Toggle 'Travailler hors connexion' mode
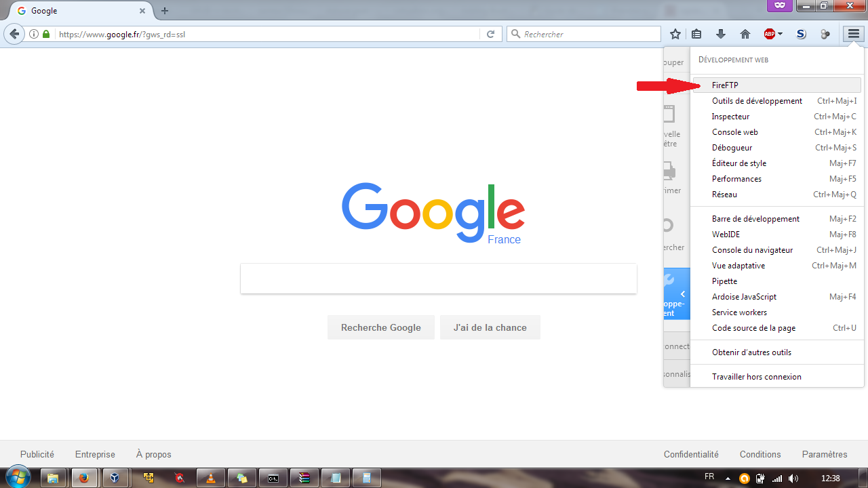 pos(756,377)
